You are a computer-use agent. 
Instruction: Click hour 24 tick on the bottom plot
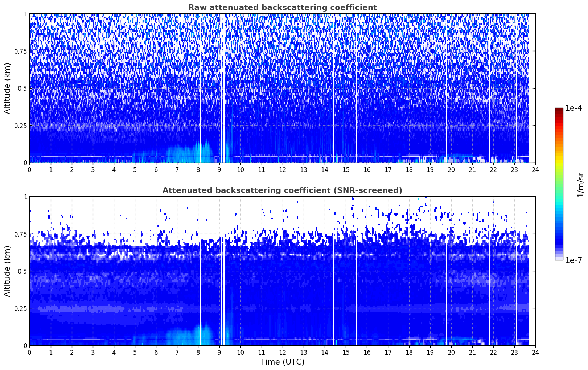click(535, 353)
